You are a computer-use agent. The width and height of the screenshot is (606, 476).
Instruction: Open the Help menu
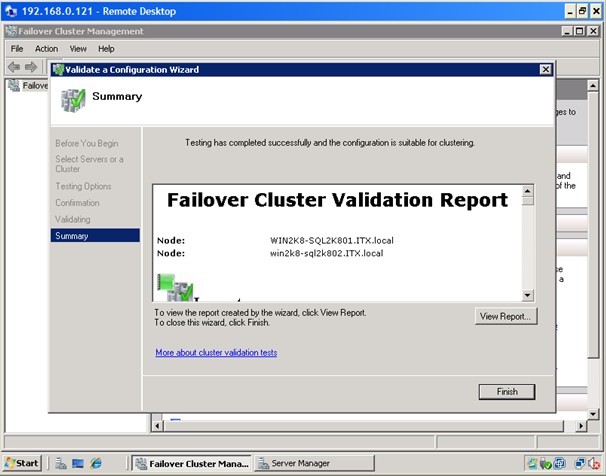click(106, 49)
